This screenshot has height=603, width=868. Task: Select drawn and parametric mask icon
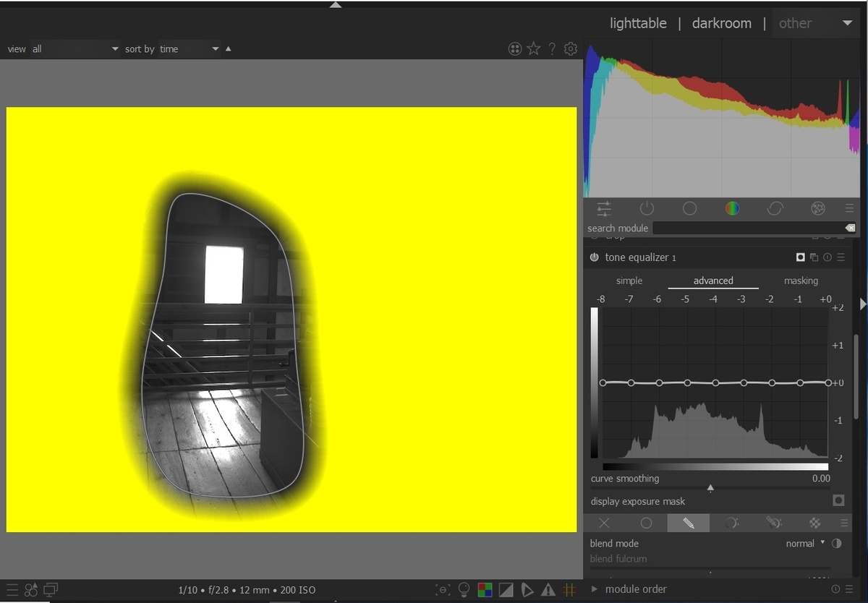pos(773,523)
